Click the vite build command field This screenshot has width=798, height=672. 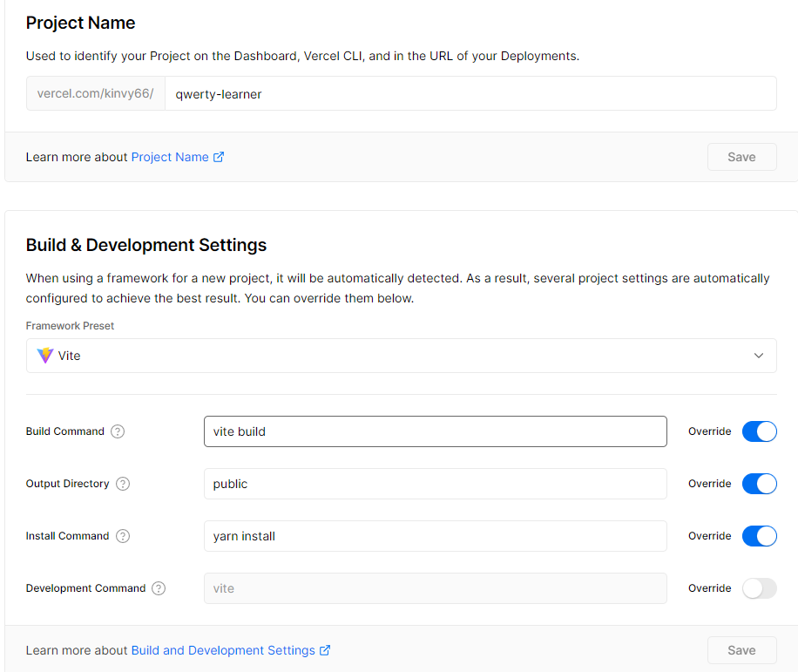(436, 431)
